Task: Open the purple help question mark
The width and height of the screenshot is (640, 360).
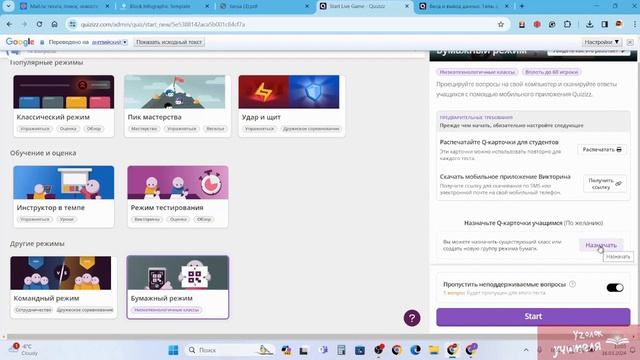Action: tap(412, 318)
